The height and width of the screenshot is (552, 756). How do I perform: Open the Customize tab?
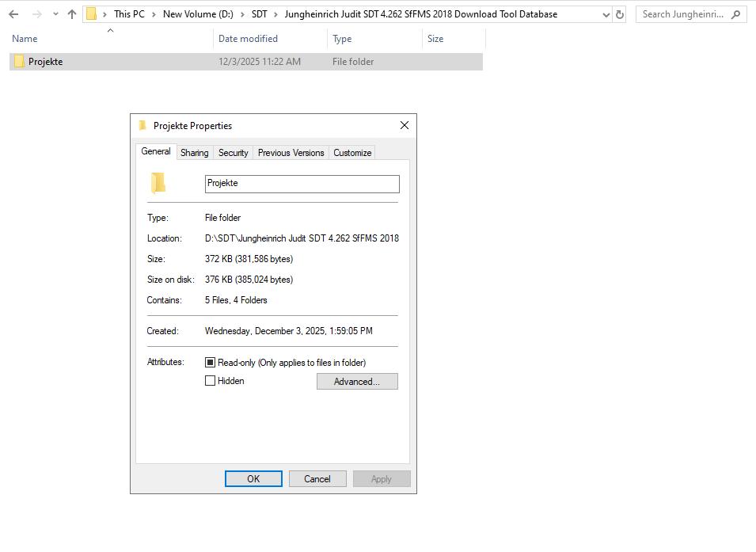pyautogui.click(x=352, y=153)
